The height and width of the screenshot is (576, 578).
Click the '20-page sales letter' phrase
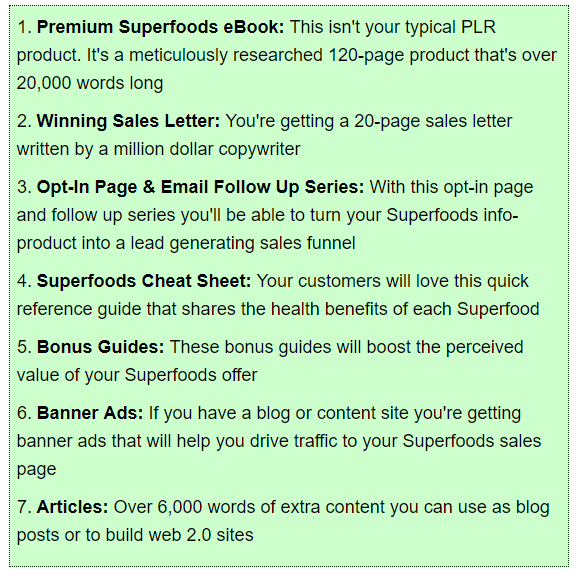pos(433,121)
